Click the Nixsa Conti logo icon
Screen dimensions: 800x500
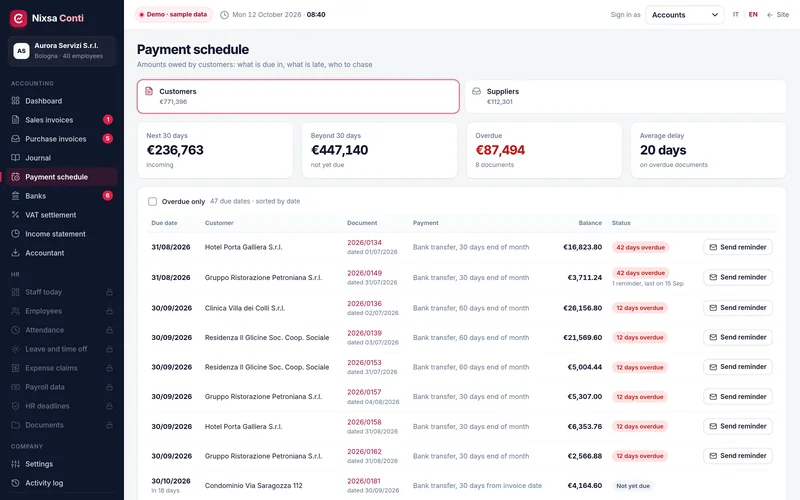(18, 18)
